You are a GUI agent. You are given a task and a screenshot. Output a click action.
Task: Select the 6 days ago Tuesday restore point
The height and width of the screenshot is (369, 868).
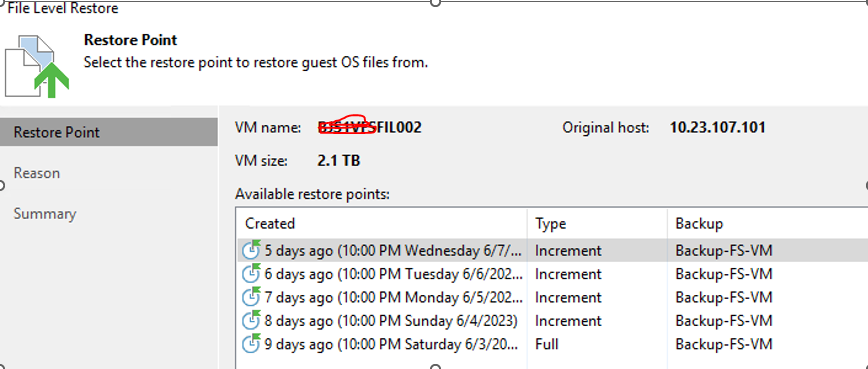552,274
